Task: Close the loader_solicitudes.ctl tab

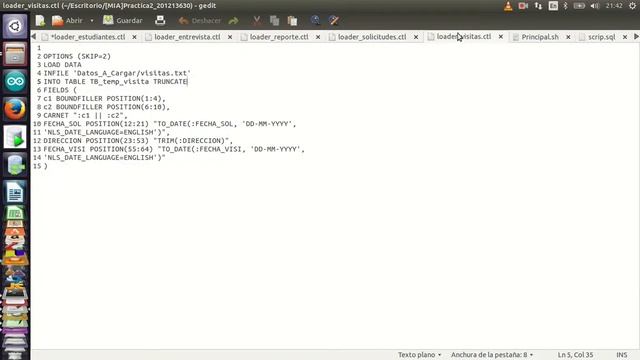Action: [x=416, y=37]
